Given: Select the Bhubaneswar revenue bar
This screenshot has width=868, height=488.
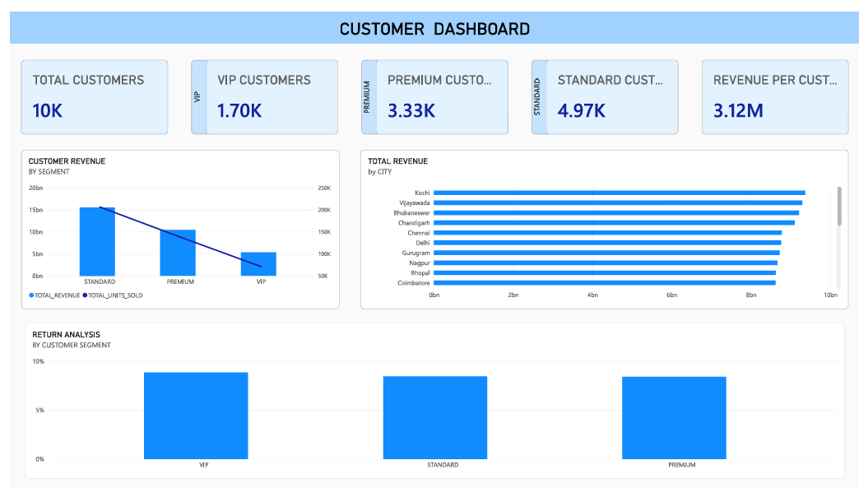Looking at the screenshot, I should click(616, 212).
